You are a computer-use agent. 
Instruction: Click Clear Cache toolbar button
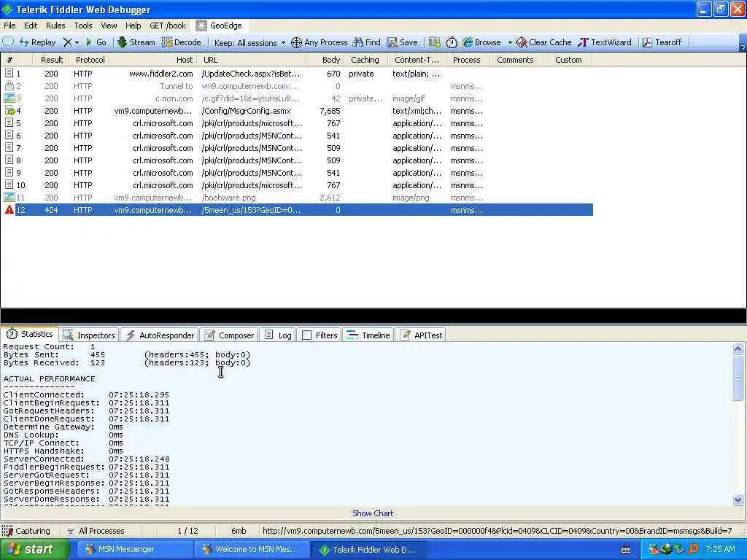(x=543, y=42)
